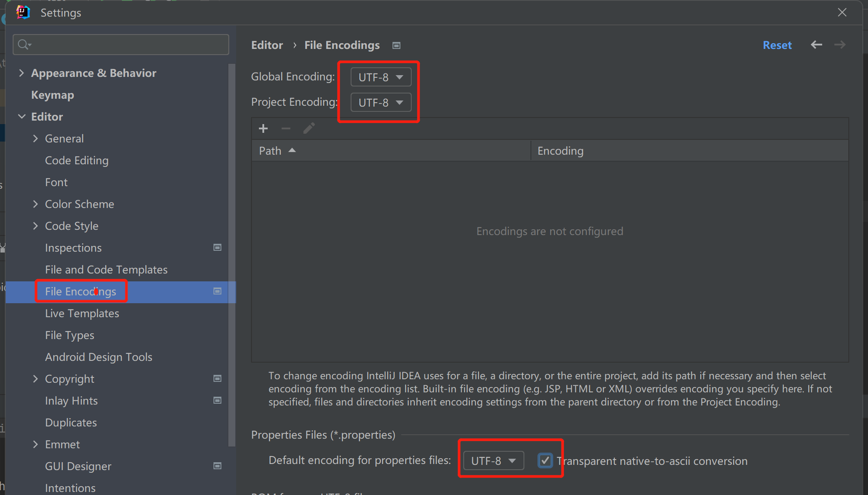Click the scrollbar of the settings tree panel
The image size is (868, 495).
pyautogui.click(x=231, y=218)
